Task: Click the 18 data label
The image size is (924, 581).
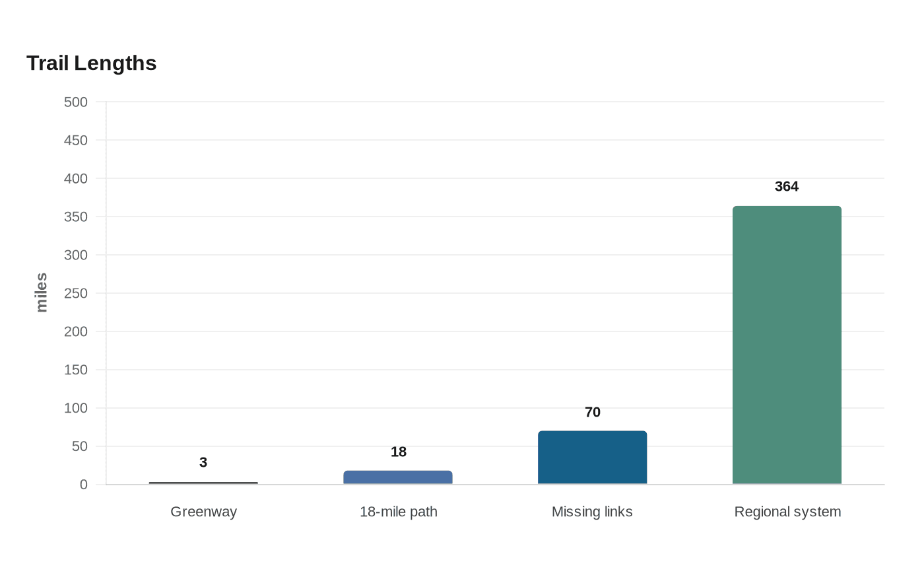Action: click(399, 452)
